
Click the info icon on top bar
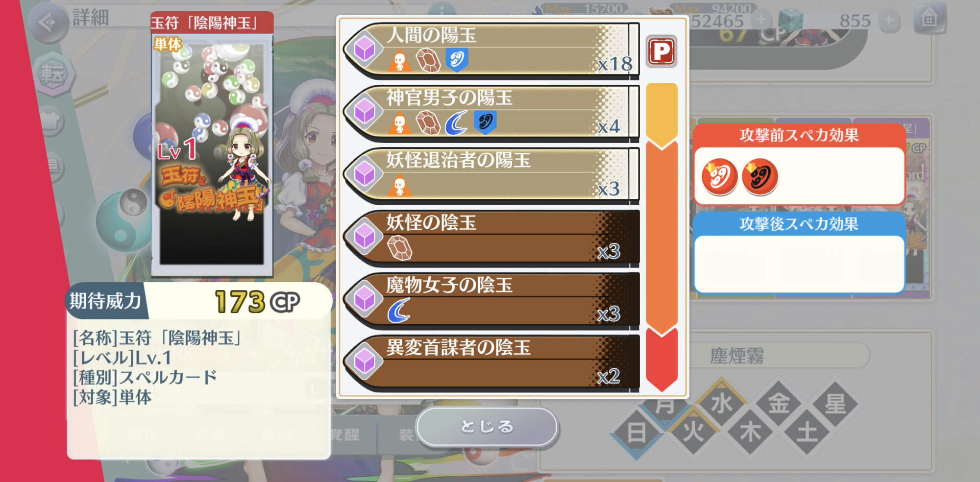pyautogui.click(x=442, y=10)
